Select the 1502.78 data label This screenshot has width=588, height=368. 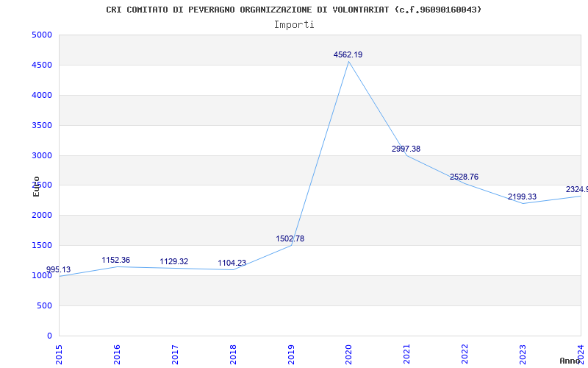click(x=290, y=238)
